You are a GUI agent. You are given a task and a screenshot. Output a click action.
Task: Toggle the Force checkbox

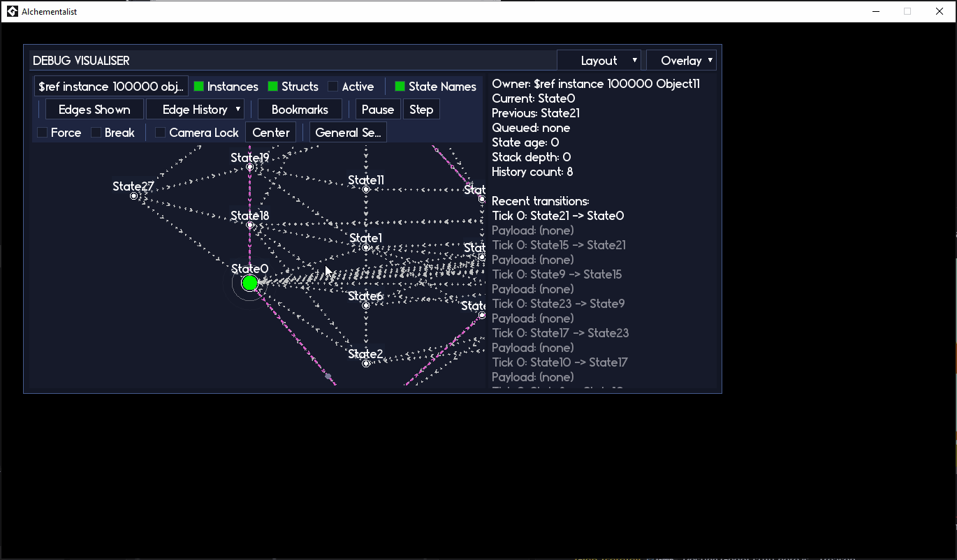(x=41, y=132)
